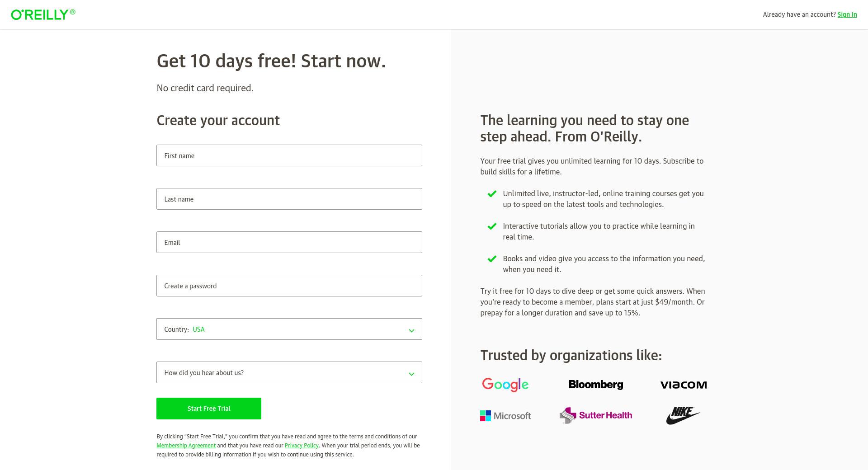Image resolution: width=868 pixels, height=470 pixels.
Task: Click the O'Reilly logo
Action: pos(43,14)
